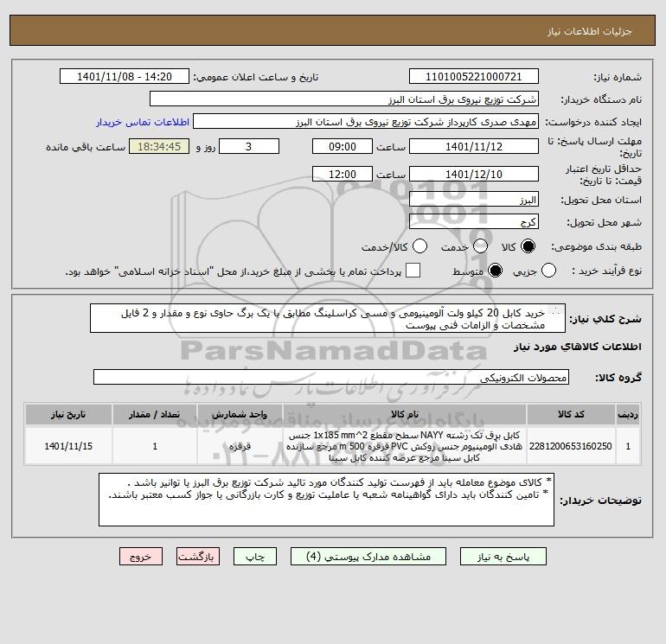666x644 pixels.
Task: Click the چاپ print button
Action: click(255, 557)
